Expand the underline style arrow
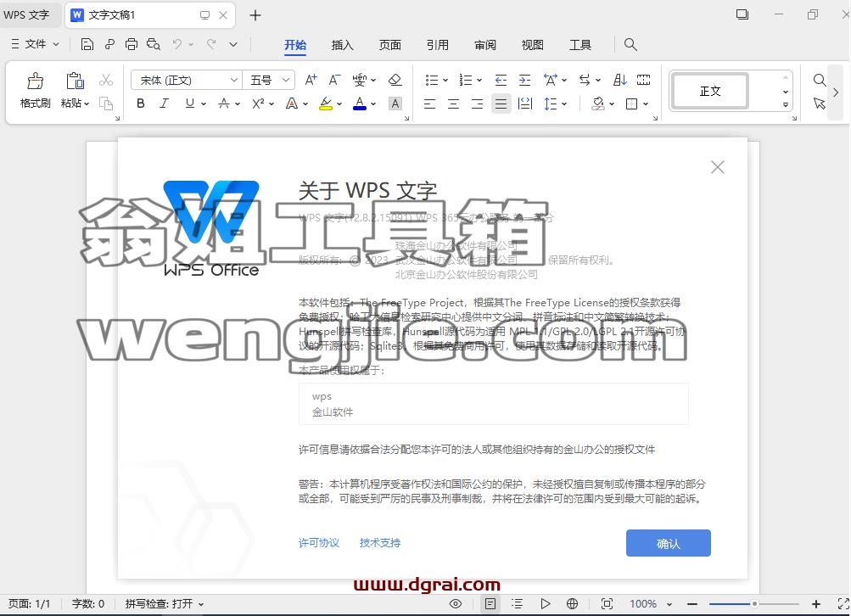851x616 pixels. click(204, 104)
